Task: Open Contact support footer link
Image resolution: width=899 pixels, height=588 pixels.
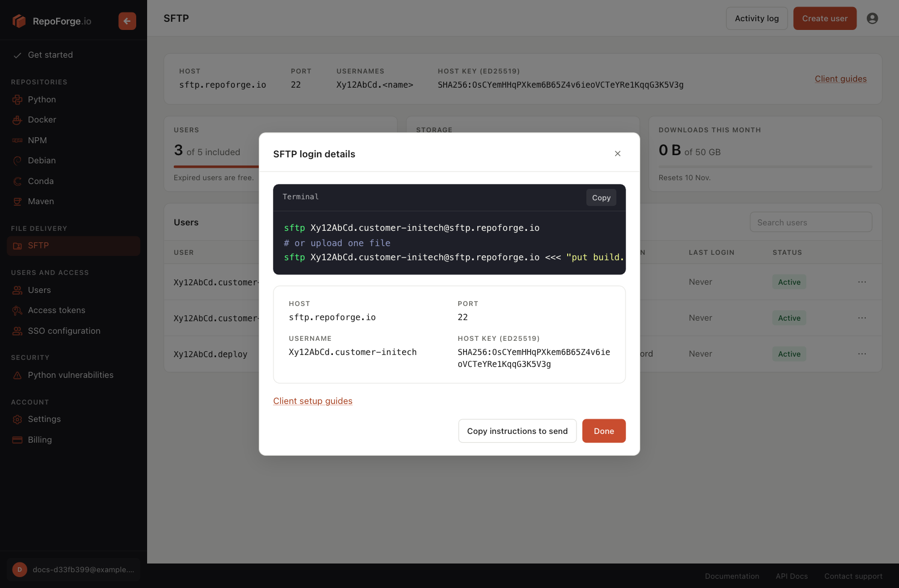Action: (x=853, y=576)
